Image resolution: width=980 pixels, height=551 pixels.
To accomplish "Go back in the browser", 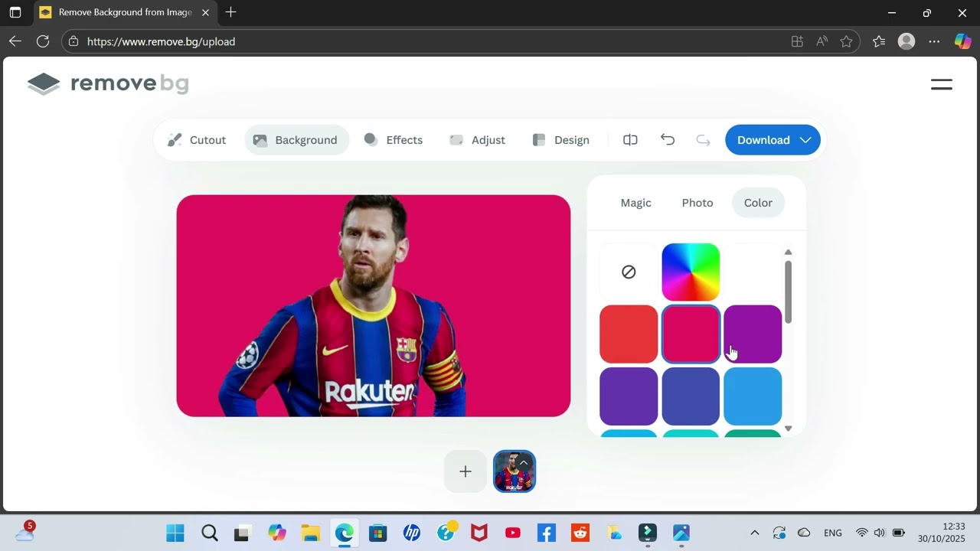I will coord(15,41).
